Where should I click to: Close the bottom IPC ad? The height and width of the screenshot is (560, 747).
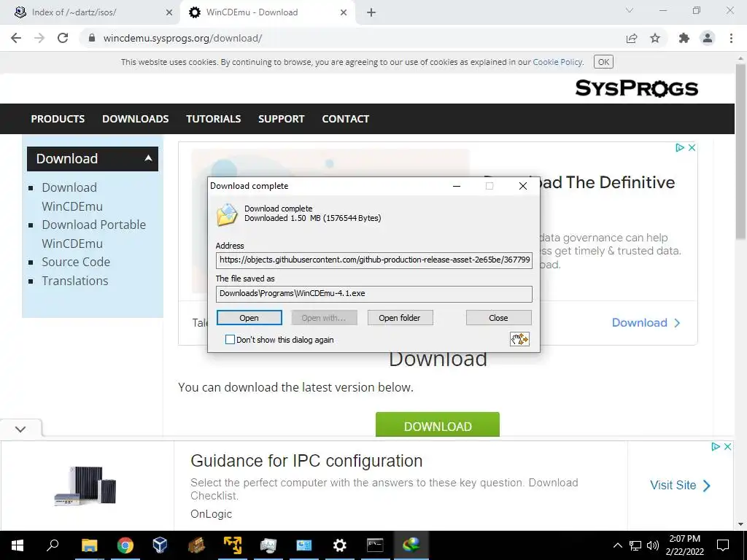tap(727, 447)
